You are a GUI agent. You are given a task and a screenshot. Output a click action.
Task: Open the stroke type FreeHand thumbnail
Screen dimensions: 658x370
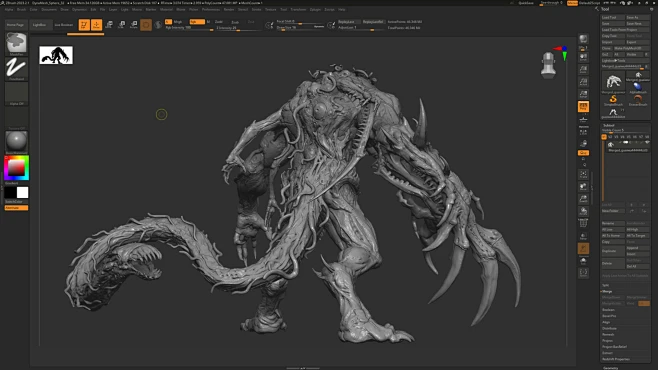point(16,68)
